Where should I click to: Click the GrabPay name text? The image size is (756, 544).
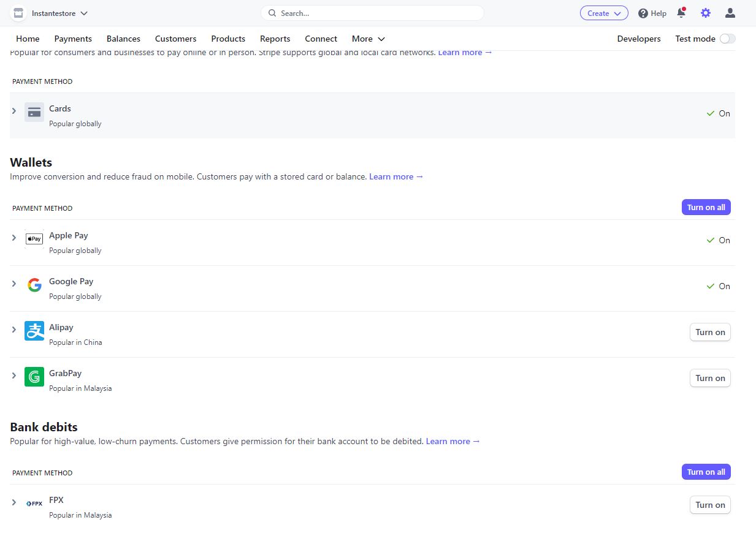[66, 373]
